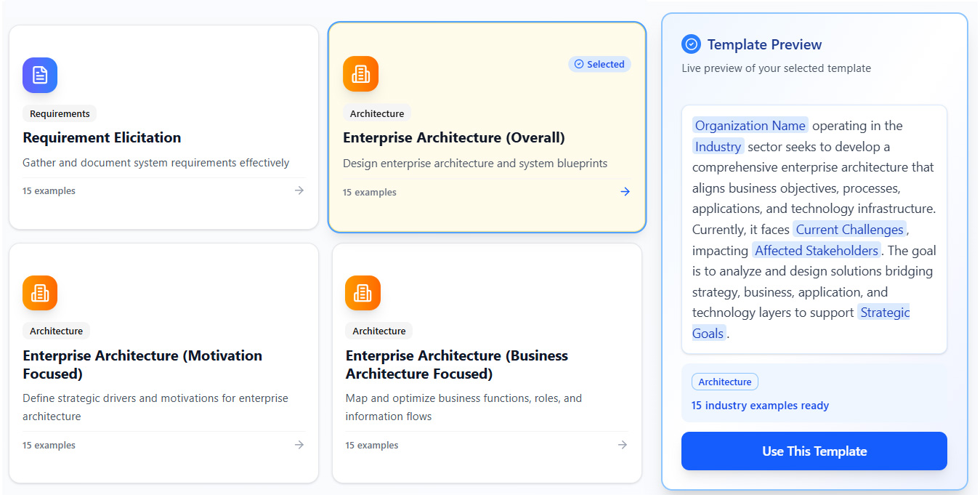This screenshot has width=980, height=495.
Task: Click the blue arrow on Enterprise Architecture (Overall)
Action: click(x=625, y=192)
